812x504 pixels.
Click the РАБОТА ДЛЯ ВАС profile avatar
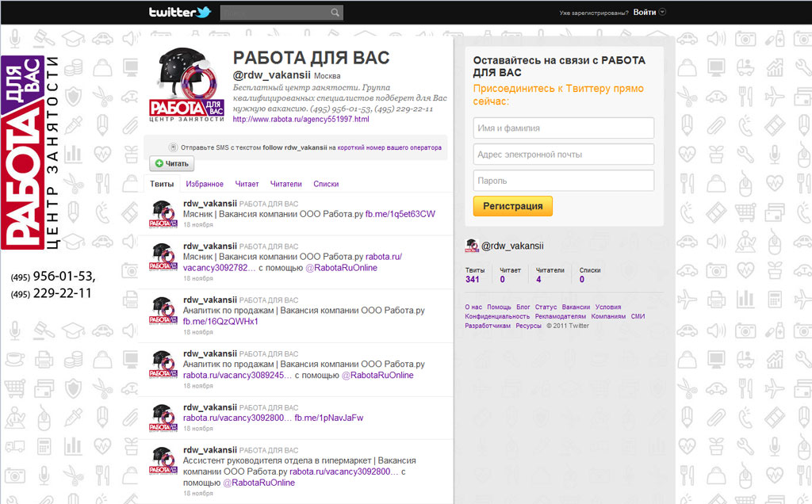click(186, 83)
